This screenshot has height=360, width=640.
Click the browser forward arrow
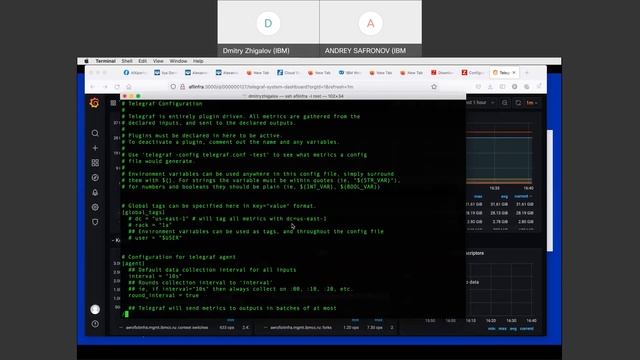(x=105, y=87)
